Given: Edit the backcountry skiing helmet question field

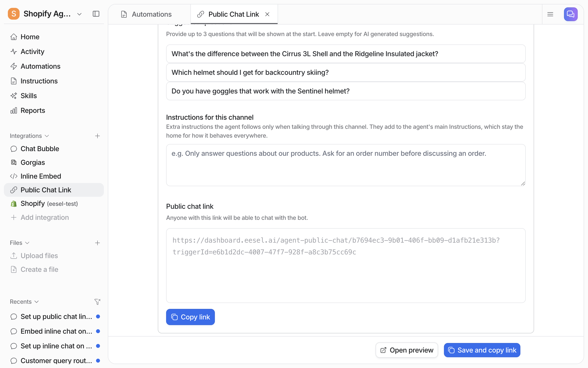Looking at the screenshot, I should tap(346, 72).
